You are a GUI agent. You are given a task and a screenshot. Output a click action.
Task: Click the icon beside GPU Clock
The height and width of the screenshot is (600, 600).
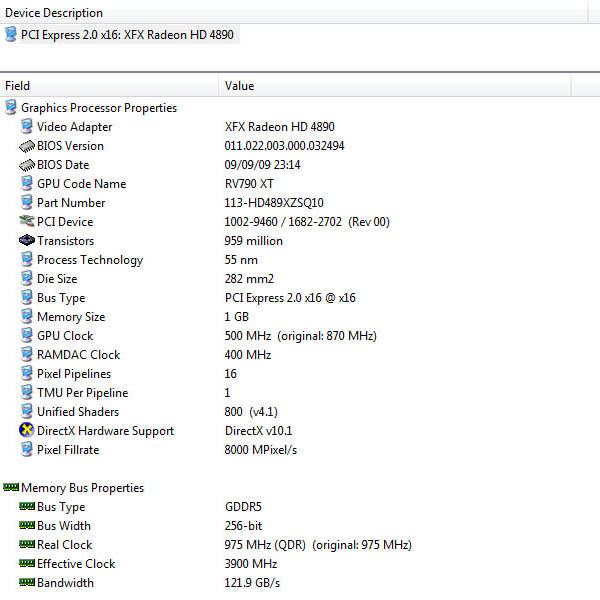26,336
